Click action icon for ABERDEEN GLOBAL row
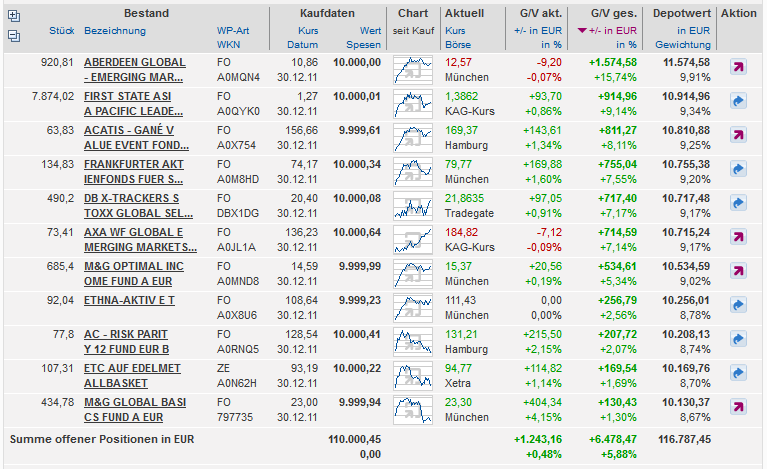767x469 pixels. 738,68
